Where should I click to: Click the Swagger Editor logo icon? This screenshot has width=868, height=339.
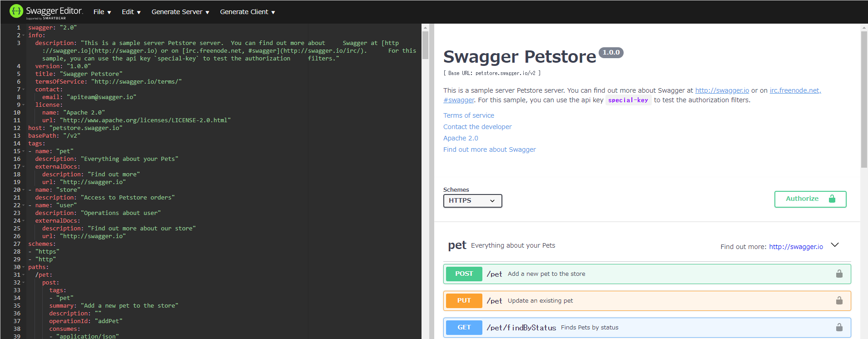16,11
